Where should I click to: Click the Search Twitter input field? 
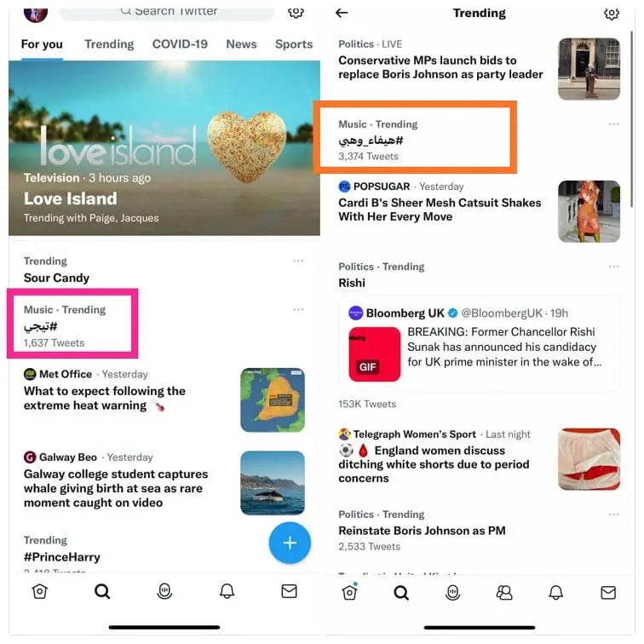(x=167, y=13)
